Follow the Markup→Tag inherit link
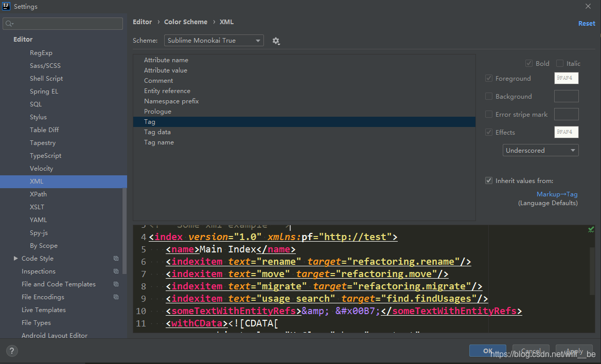This screenshot has height=364, width=601. (x=557, y=194)
